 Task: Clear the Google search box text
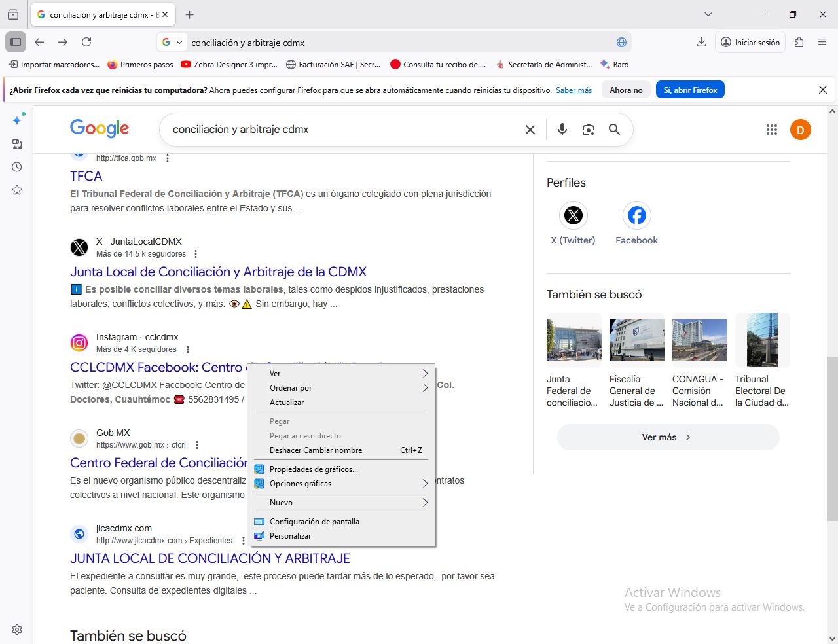pyautogui.click(x=530, y=130)
